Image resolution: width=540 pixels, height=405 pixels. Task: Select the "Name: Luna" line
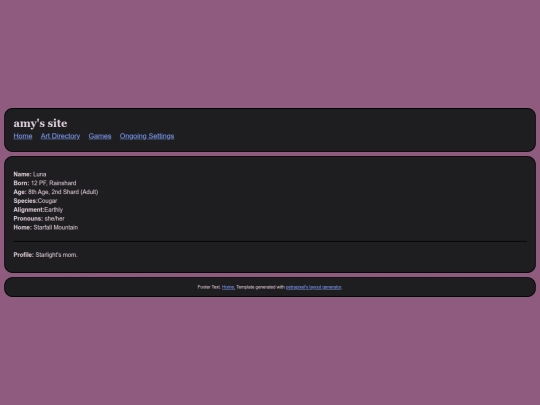pos(30,174)
